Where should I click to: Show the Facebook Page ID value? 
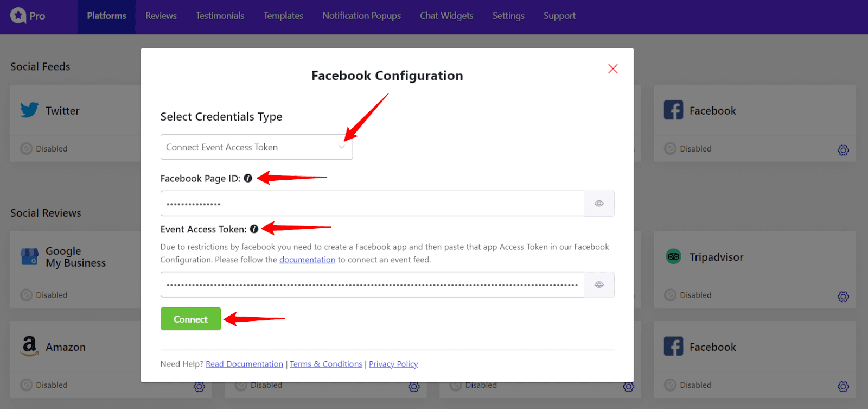pyautogui.click(x=599, y=204)
